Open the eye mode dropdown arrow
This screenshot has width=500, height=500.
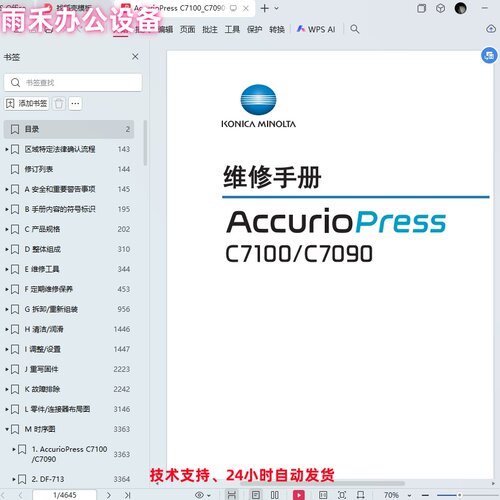pos(209,495)
